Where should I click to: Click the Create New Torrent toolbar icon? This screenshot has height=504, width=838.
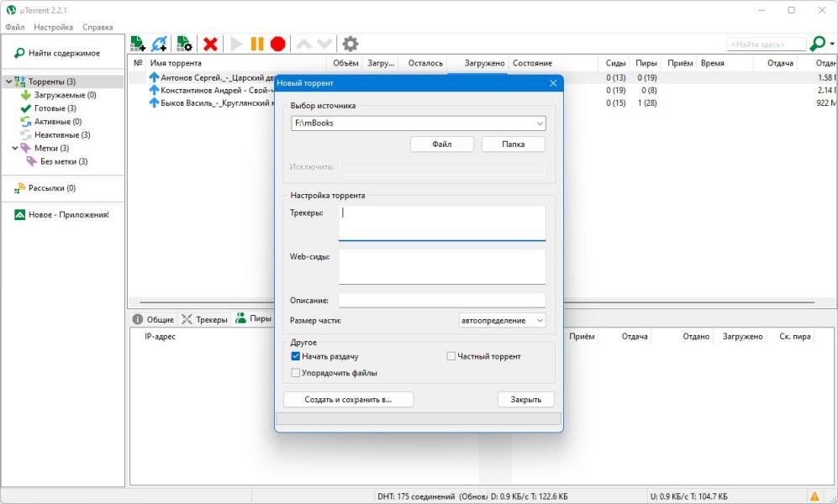click(184, 44)
